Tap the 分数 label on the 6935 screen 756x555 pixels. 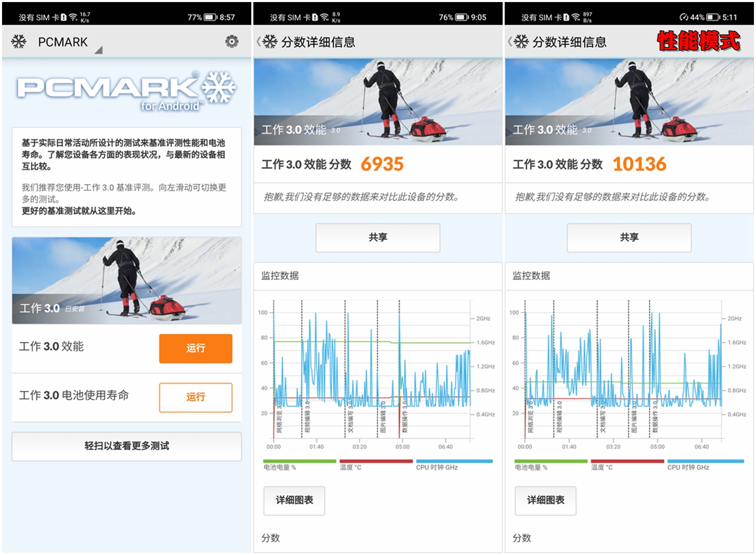[x=271, y=538]
